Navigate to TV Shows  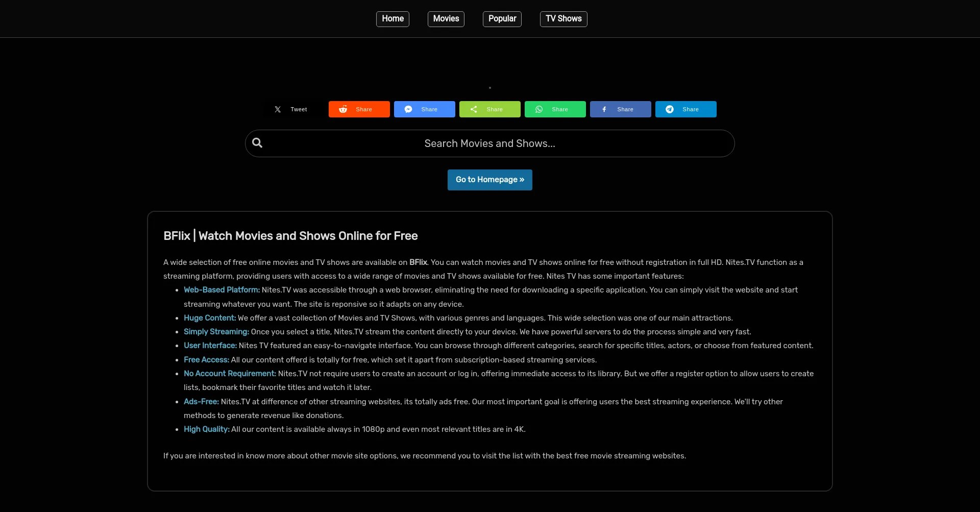[563, 19]
